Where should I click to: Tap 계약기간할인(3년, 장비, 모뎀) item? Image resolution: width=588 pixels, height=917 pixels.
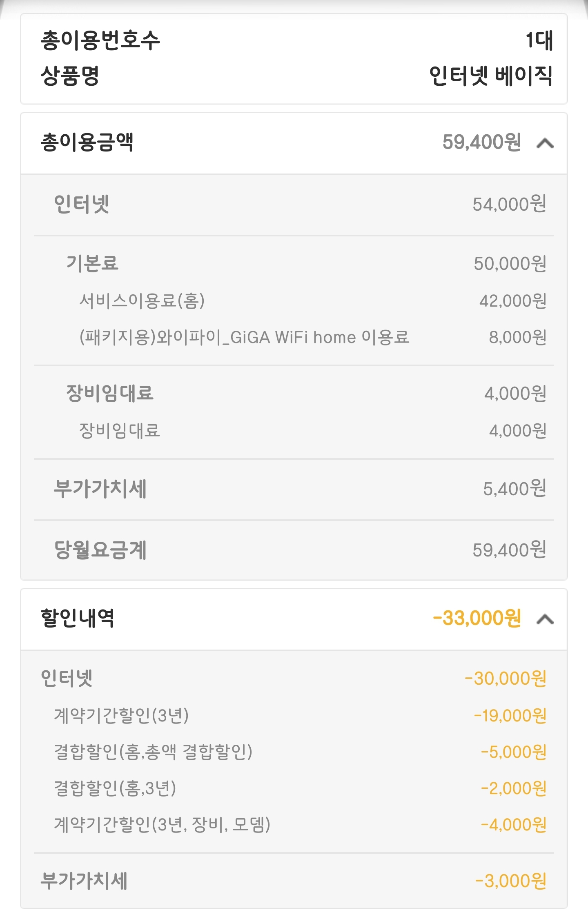click(x=162, y=825)
